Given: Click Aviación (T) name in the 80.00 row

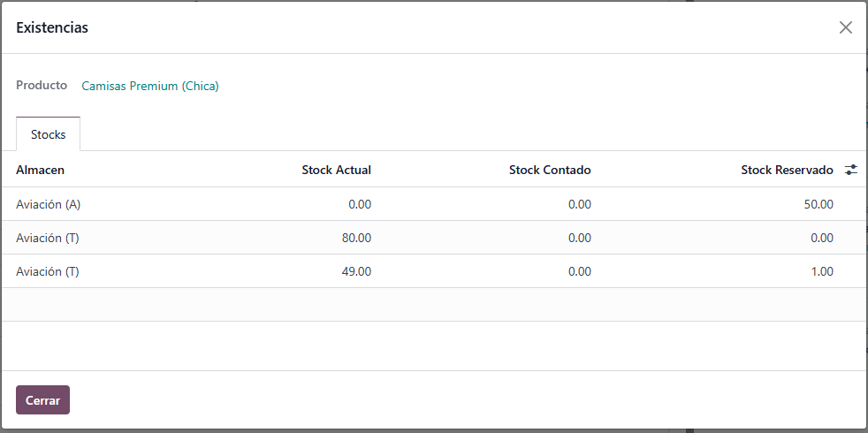Looking at the screenshot, I should click(48, 238).
